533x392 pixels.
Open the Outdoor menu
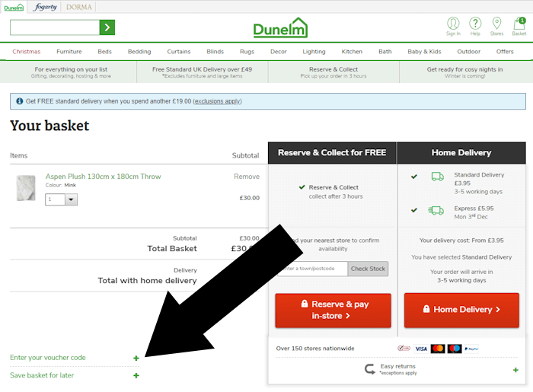coord(469,52)
